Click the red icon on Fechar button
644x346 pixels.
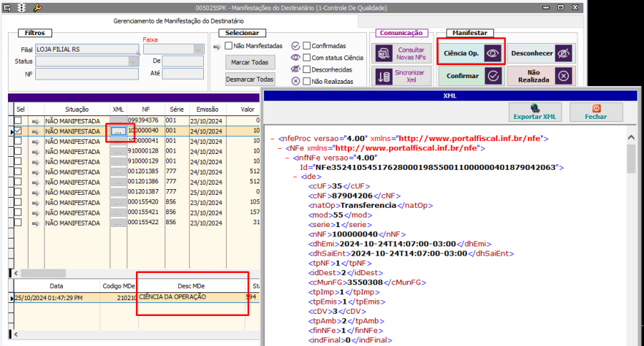596,108
